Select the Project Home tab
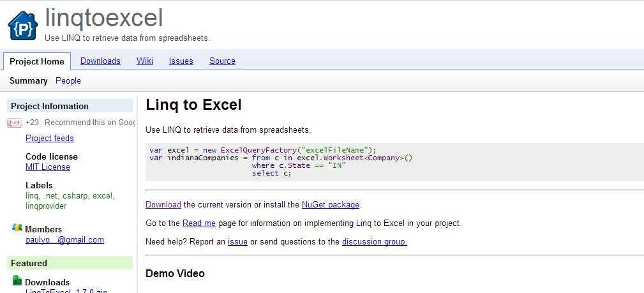644x293 pixels. (37, 61)
